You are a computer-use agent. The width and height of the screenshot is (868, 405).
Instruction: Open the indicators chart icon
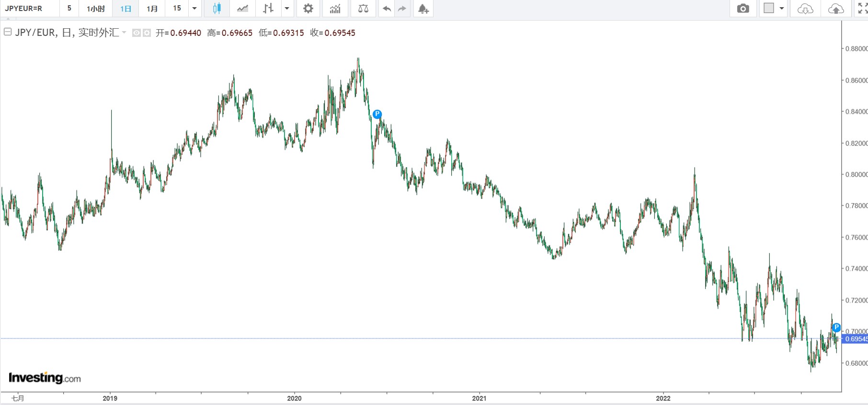pyautogui.click(x=335, y=9)
